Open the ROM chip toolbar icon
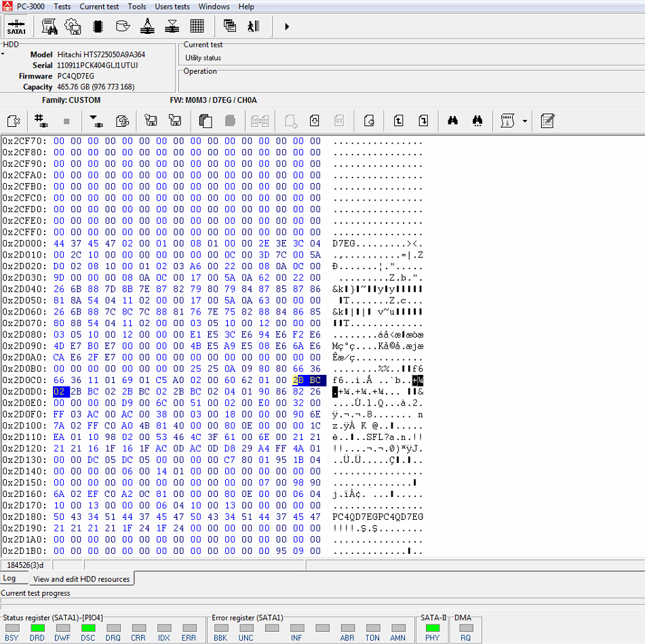 (x=98, y=26)
